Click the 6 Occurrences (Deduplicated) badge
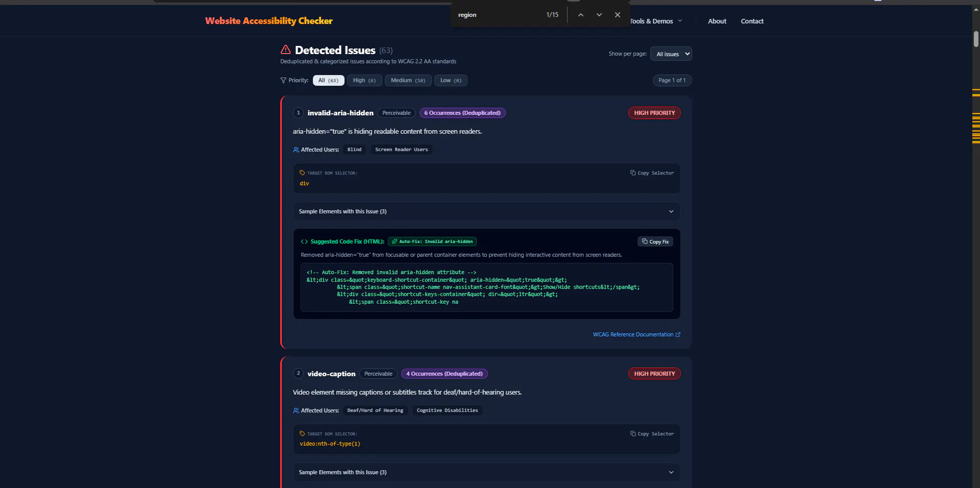980x488 pixels. (x=462, y=113)
